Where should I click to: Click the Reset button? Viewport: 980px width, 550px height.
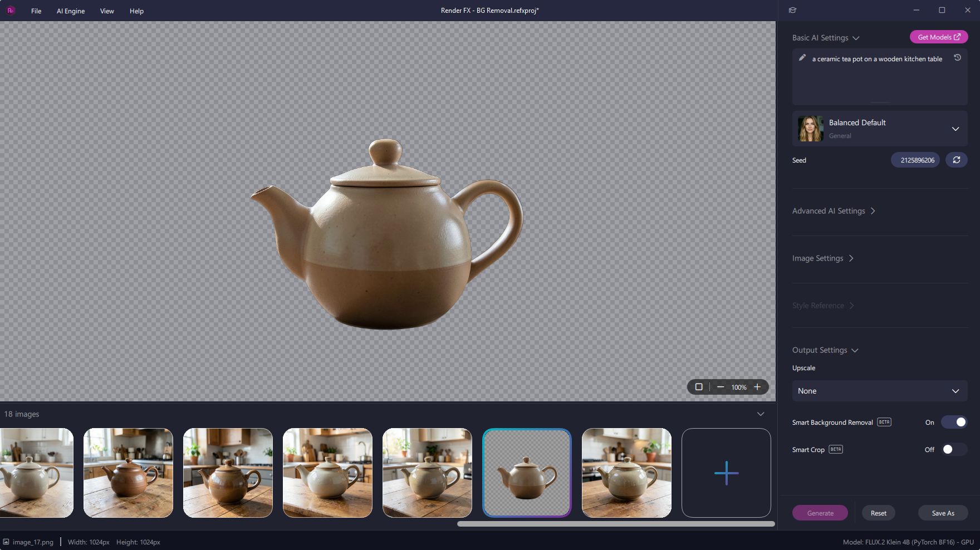point(879,513)
